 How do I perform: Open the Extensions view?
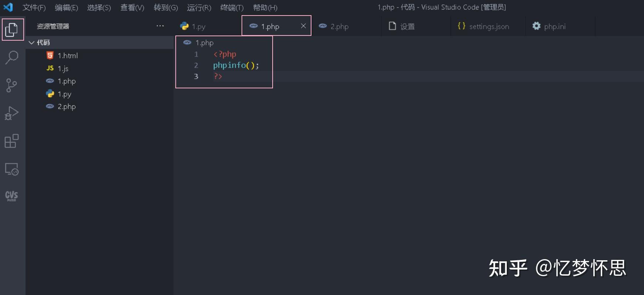click(x=12, y=141)
